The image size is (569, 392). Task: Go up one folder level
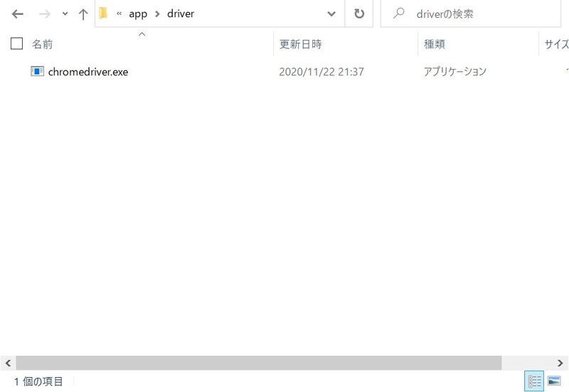pyautogui.click(x=83, y=14)
